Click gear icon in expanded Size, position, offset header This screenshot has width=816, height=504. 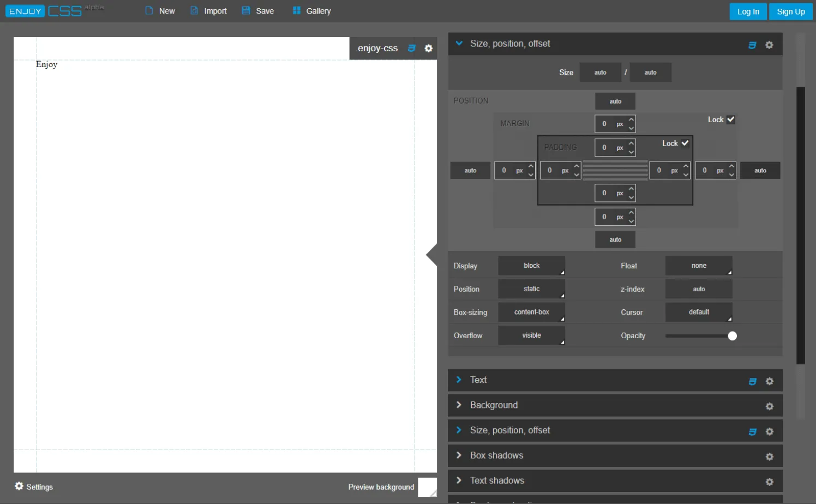pos(769,45)
